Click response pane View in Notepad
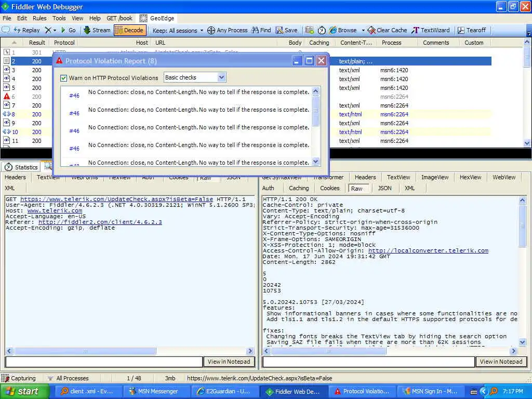532x399 pixels. coord(501,362)
